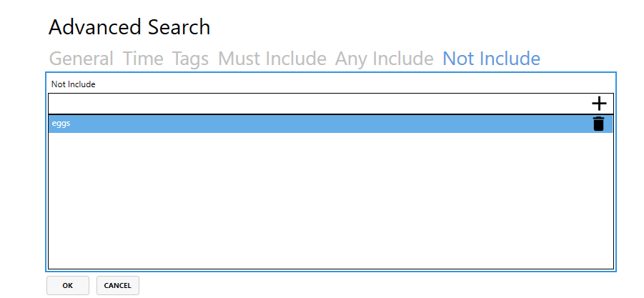
Task: Select the eggs list row
Action: (x=331, y=124)
